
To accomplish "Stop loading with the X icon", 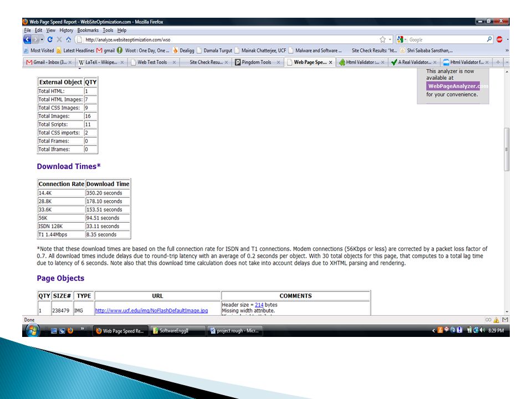I will [59, 39].
